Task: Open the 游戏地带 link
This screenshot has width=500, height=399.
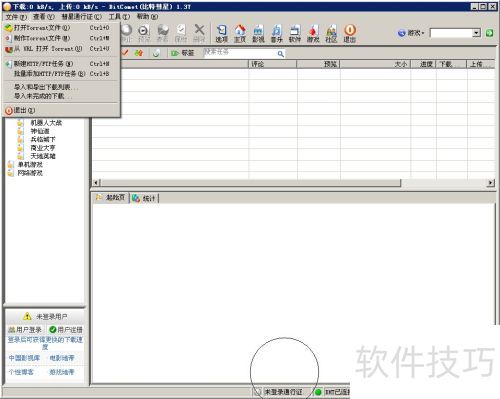Action: click(x=62, y=372)
